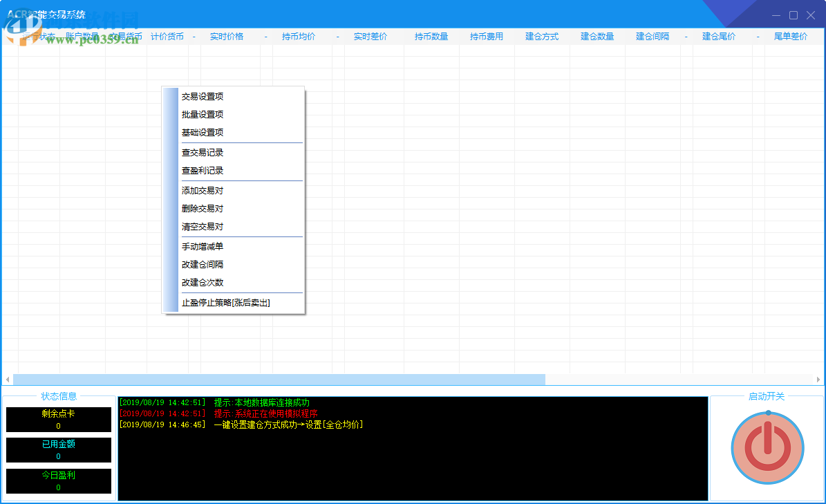Viewport: 826px width, 504px height.
Task: Select 清空交易对 to clear pairs
Action: [202, 226]
